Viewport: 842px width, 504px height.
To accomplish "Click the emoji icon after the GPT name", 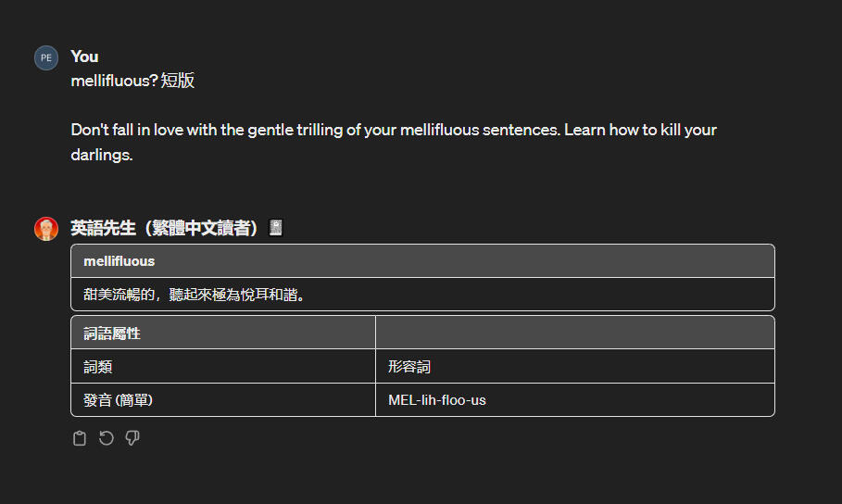I will point(275,228).
